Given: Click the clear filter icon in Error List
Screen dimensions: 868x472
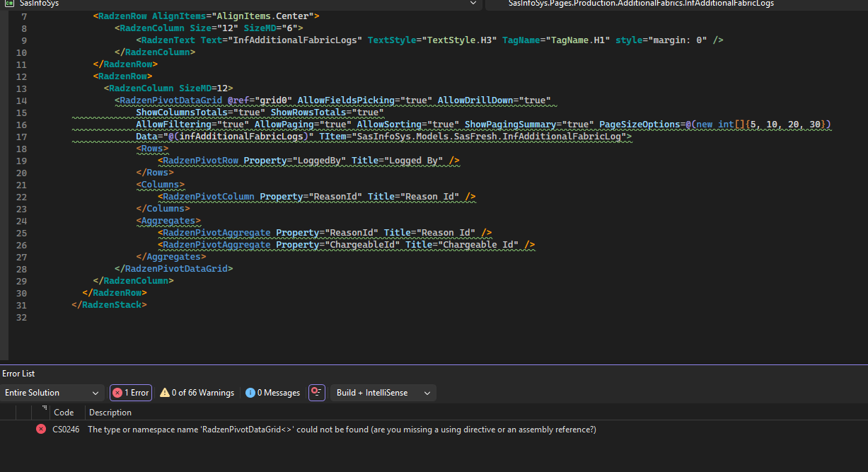Looking at the screenshot, I should [x=316, y=393].
